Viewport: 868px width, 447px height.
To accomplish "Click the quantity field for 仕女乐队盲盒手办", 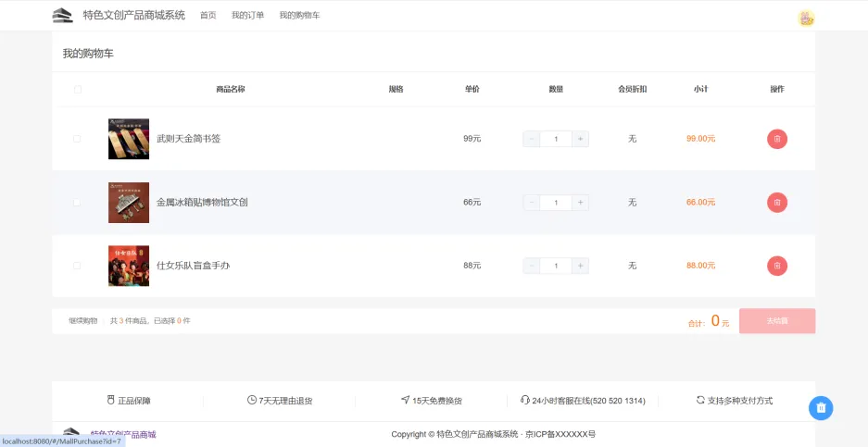I will pos(556,266).
